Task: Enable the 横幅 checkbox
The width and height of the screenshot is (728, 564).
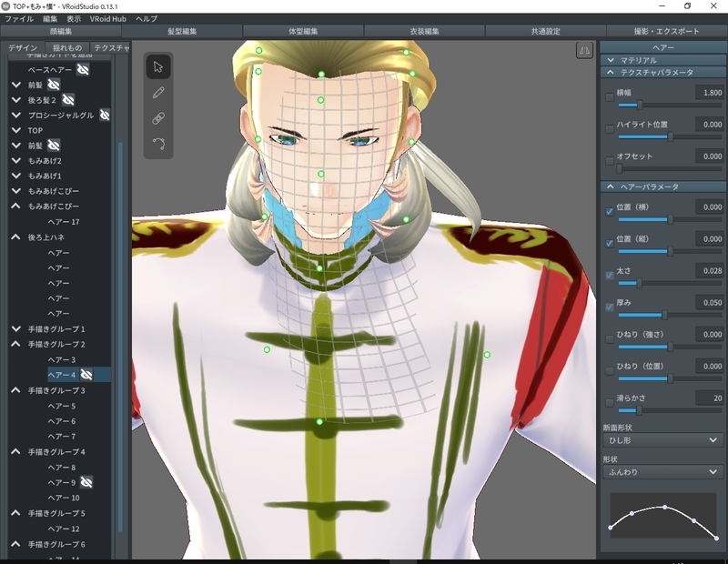Action: click(x=610, y=97)
